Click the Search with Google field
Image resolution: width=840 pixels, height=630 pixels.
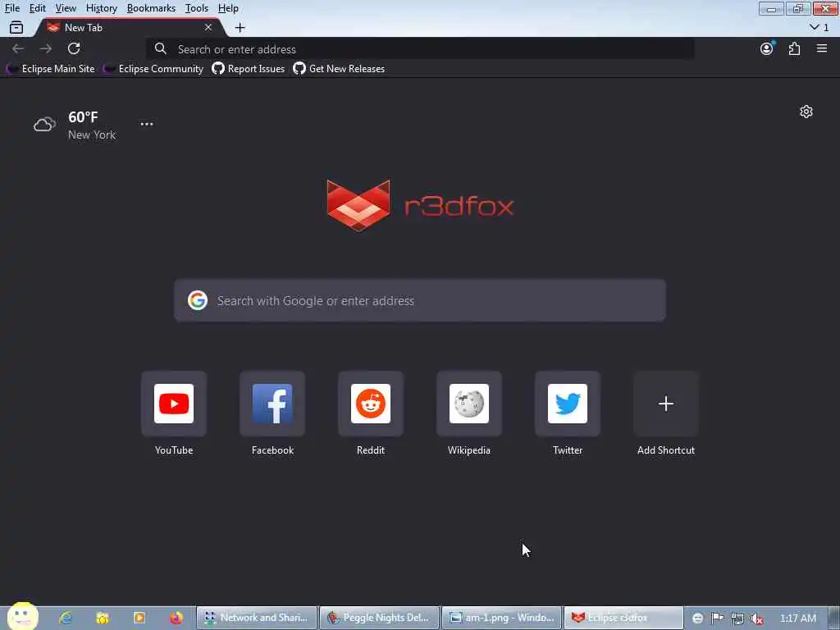click(x=420, y=300)
